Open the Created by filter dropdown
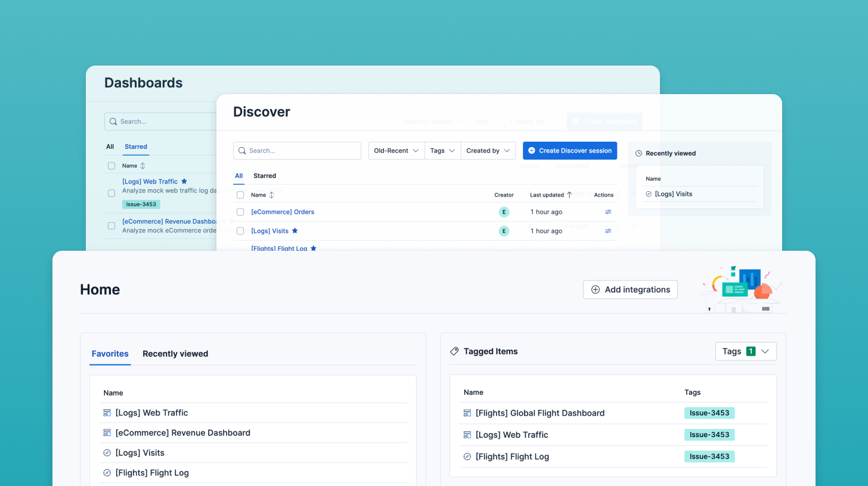Viewport: 868px width, 486px height. coord(488,150)
